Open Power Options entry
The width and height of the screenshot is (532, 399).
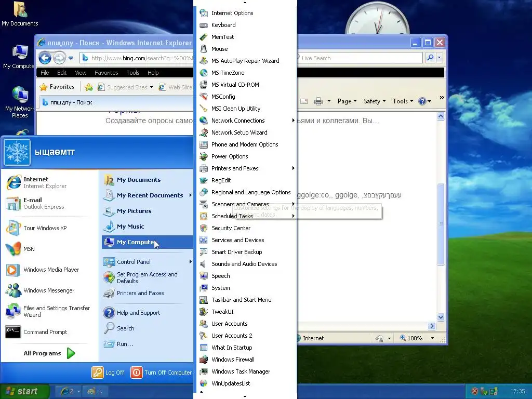point(245,156)
